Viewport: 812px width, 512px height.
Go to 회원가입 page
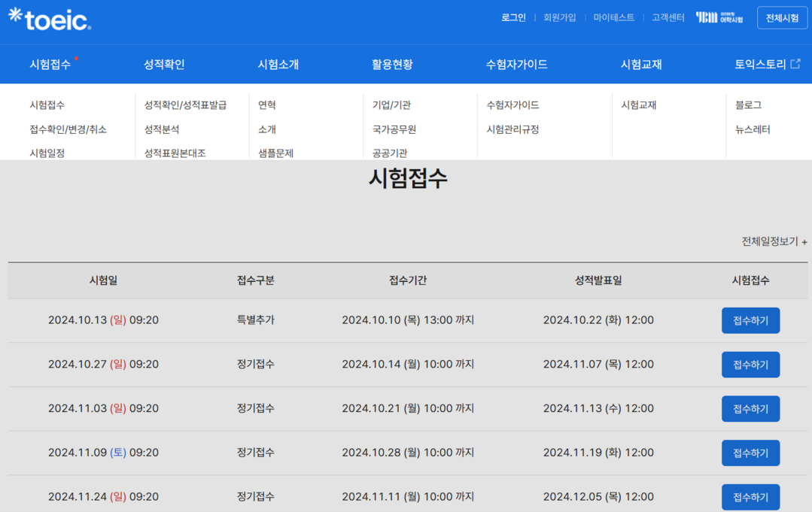point(559,17)
